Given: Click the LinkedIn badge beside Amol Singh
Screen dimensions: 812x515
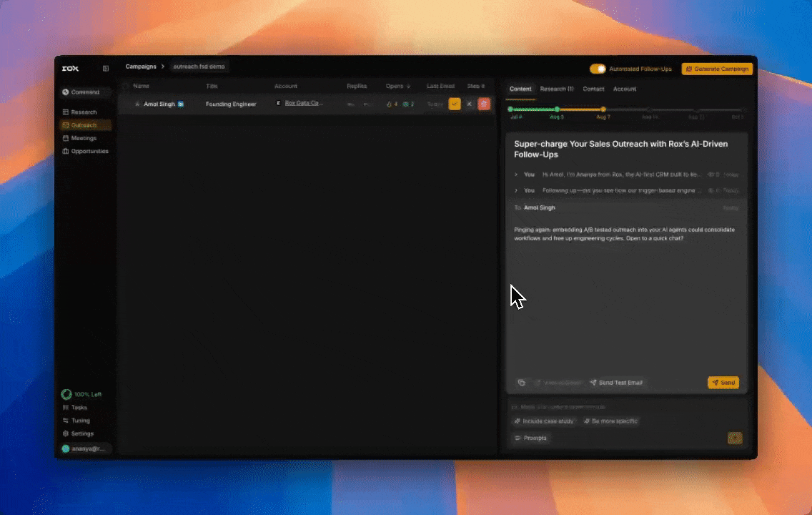Looking at the screenshot, I should 181,104.
